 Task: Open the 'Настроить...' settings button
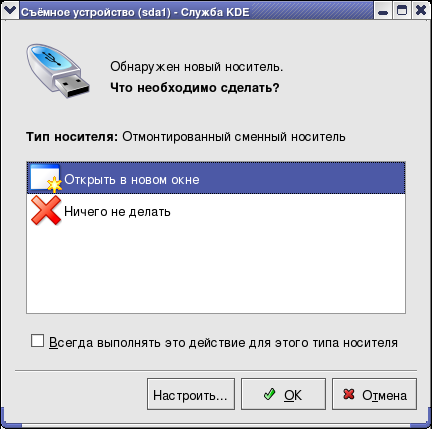click(191, 394)
